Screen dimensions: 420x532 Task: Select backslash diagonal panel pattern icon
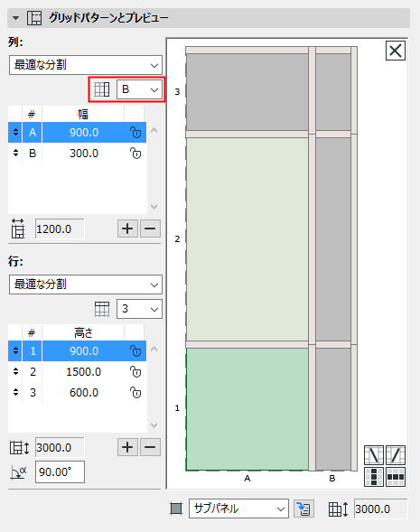(374, 455)
